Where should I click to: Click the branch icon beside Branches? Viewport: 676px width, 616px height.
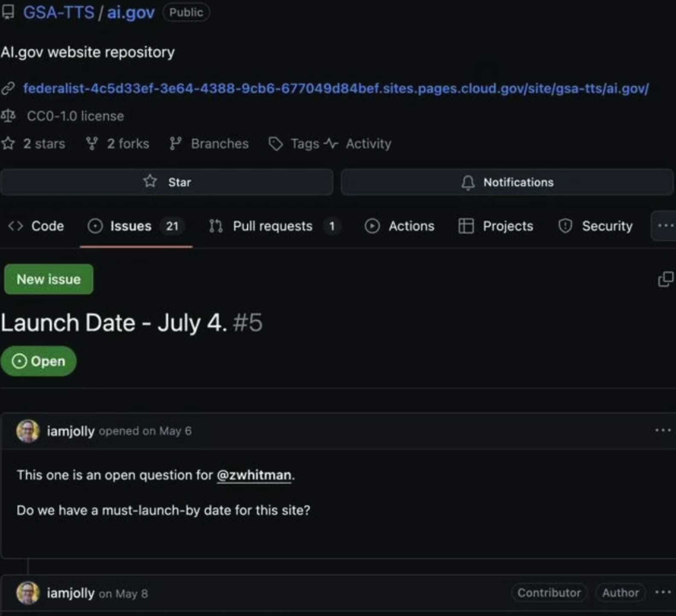coord(175,144)
